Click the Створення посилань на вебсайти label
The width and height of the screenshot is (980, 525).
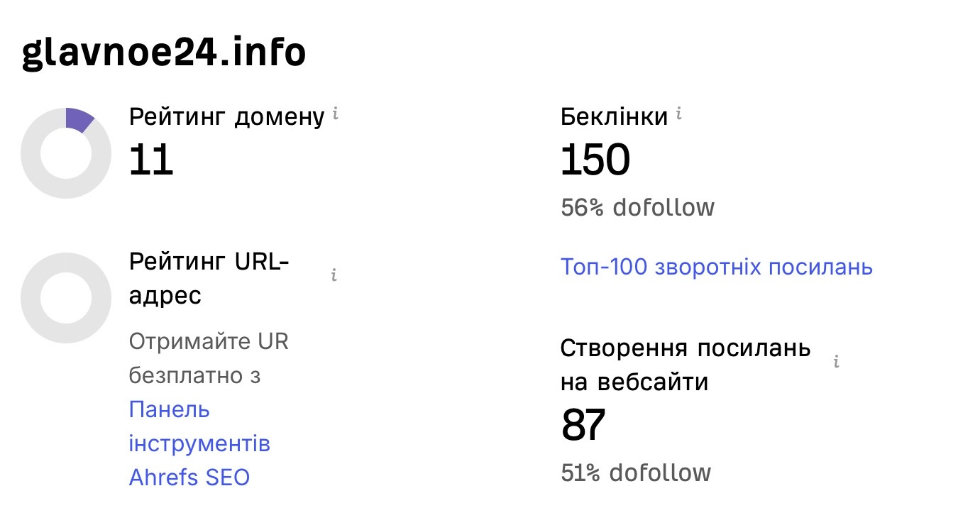point(685,365)
